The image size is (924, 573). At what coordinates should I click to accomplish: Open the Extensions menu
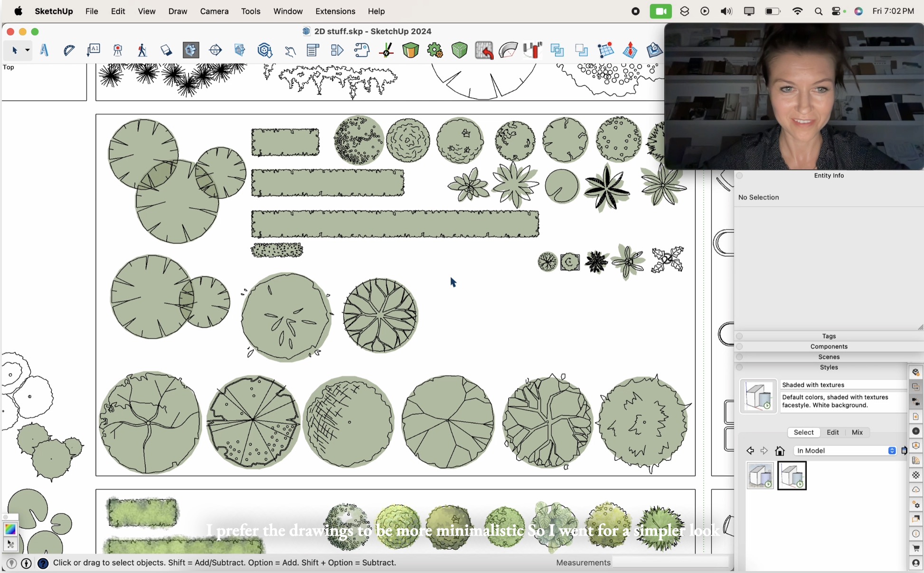point(335,11)
